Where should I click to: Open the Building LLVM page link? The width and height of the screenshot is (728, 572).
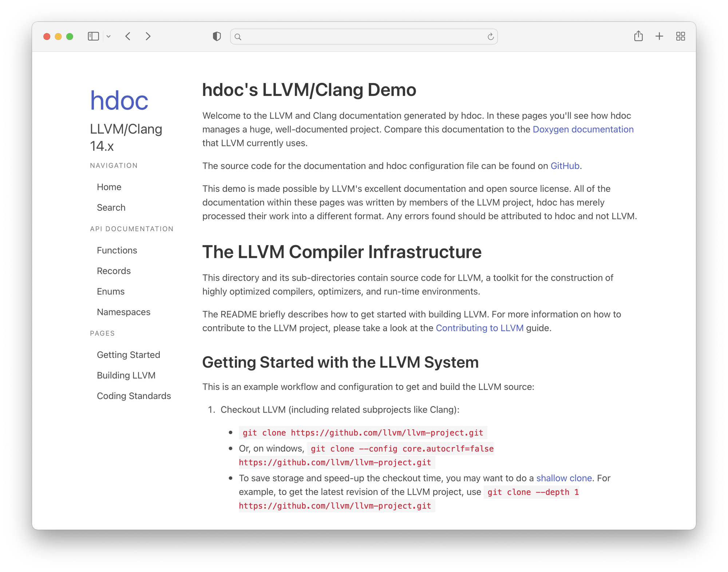click(x=126, y=375)
